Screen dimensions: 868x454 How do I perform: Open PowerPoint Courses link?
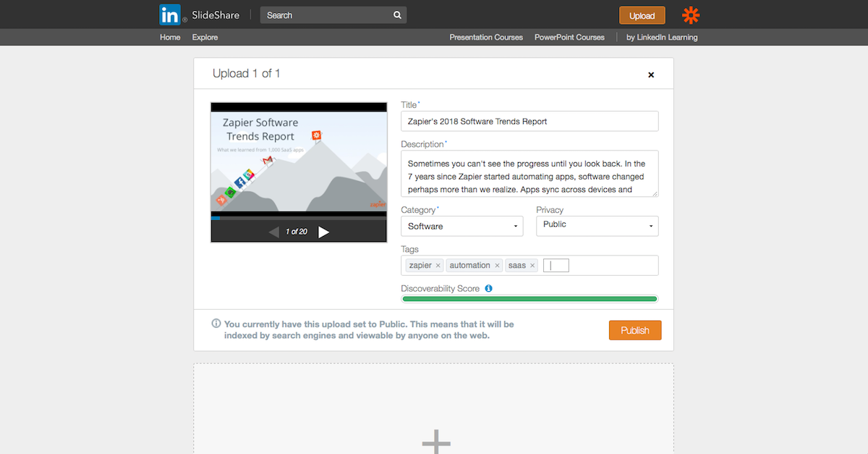point(569,37)
